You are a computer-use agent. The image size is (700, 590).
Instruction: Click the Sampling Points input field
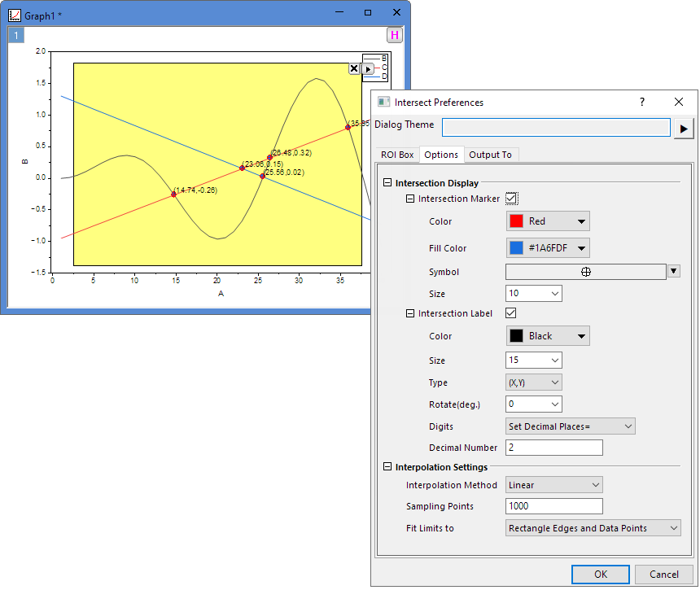[x=554, y=506]
